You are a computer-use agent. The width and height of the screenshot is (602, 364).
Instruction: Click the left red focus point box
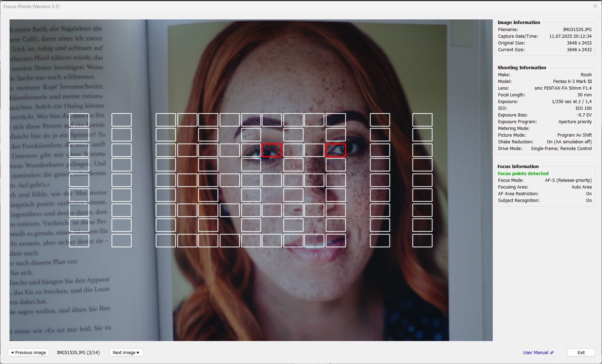[x=272, y=150]
